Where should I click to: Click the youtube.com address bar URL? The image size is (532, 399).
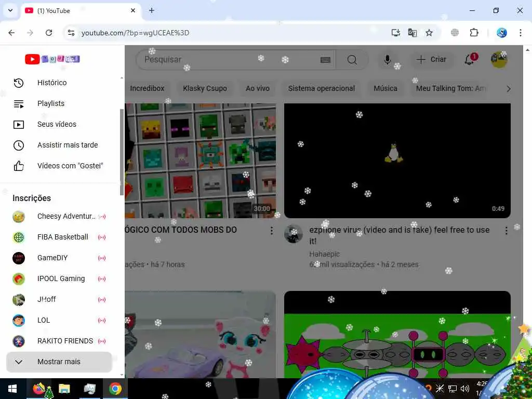coord(136,33)
